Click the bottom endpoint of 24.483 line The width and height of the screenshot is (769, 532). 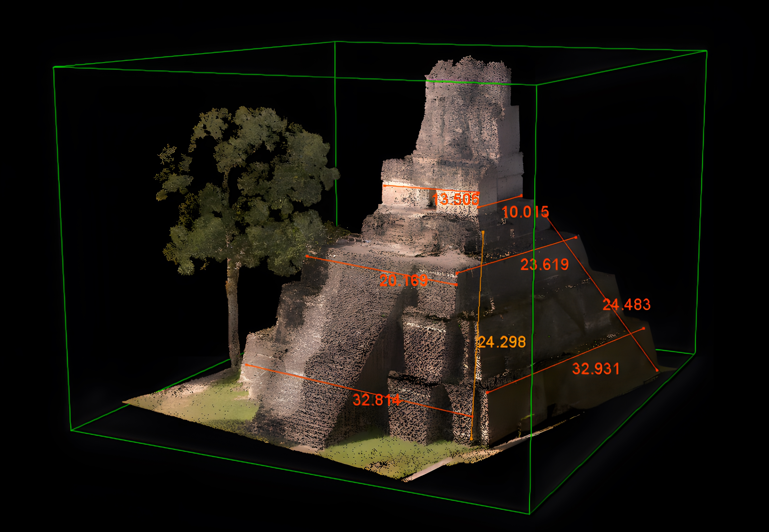(657, 370)
